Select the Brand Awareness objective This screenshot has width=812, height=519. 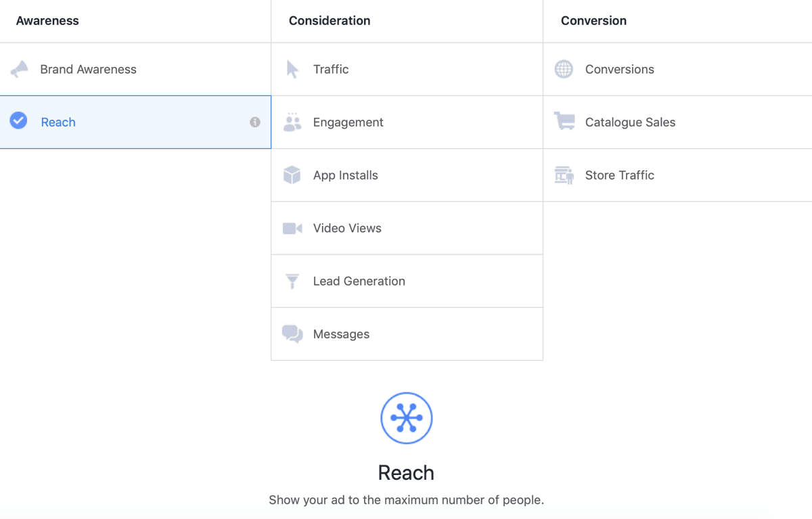pyautogui.click(x=88, y=69)
